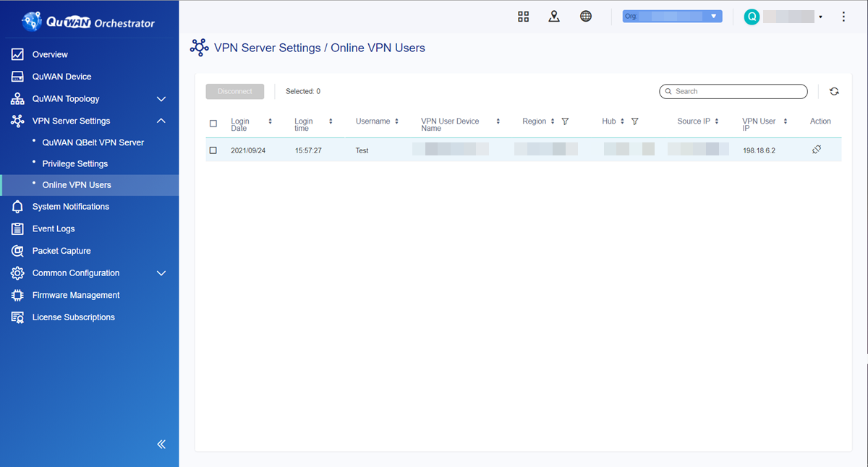Sort by Username column

(x=397, y=121)
